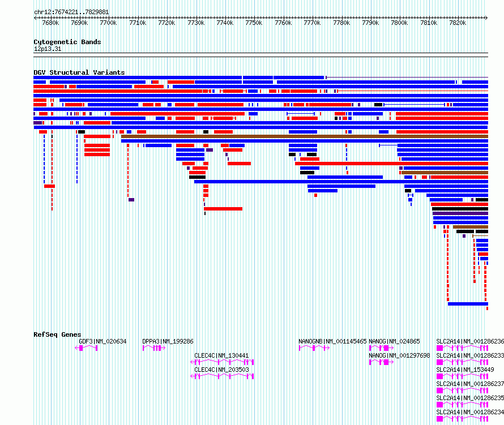
Task: Pick the 7810k ruler mark
Action: tap(429, 23)
